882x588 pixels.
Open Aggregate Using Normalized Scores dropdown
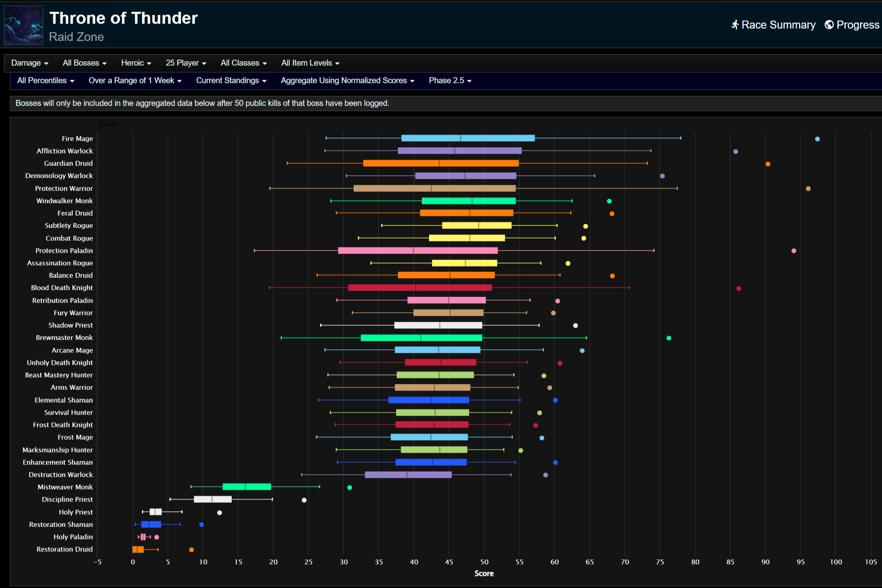click(x=347, y=81)
